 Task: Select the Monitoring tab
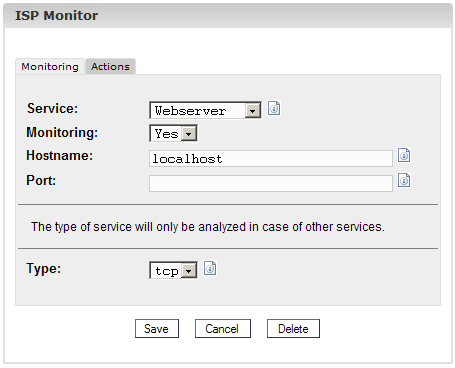point(50,67)
